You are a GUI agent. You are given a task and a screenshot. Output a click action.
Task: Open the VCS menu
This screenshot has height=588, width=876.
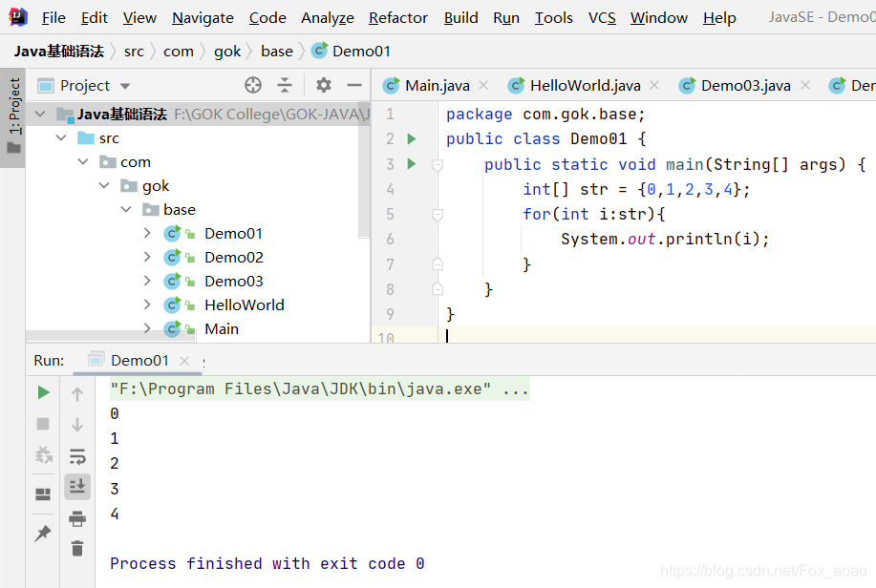(602, 18)
